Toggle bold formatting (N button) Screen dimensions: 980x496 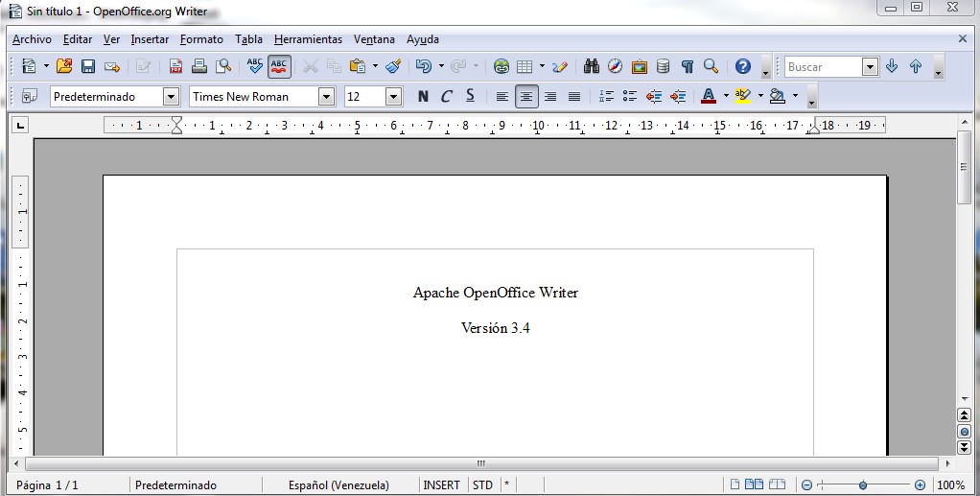tap(423, 96)
